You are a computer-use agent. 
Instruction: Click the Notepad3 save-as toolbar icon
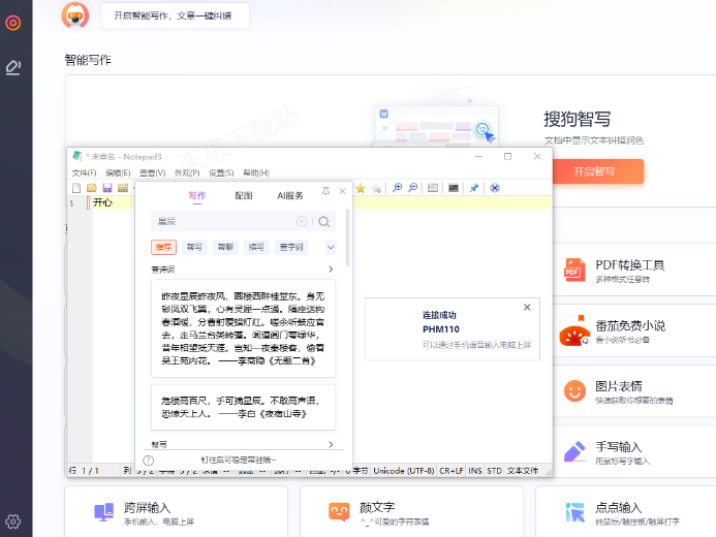click(x=123, y=188)
